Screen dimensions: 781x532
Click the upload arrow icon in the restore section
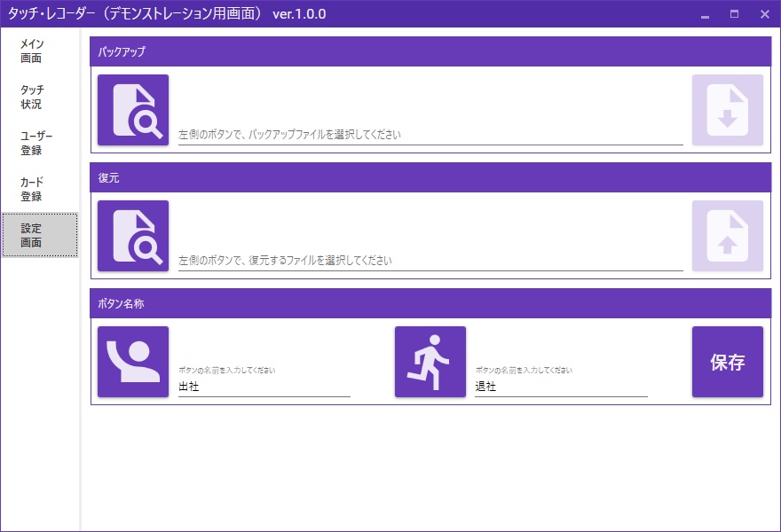[x=727, y=236]
